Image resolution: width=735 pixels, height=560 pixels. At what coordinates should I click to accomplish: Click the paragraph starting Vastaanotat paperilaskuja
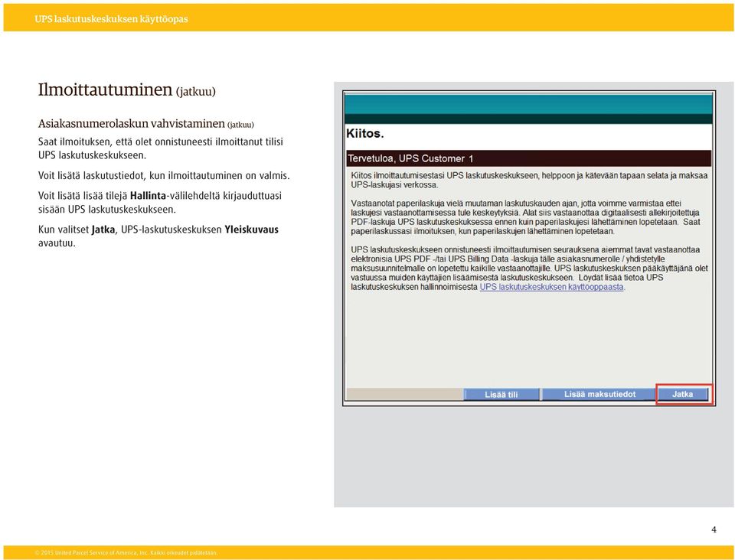click(x=525, y=217)
